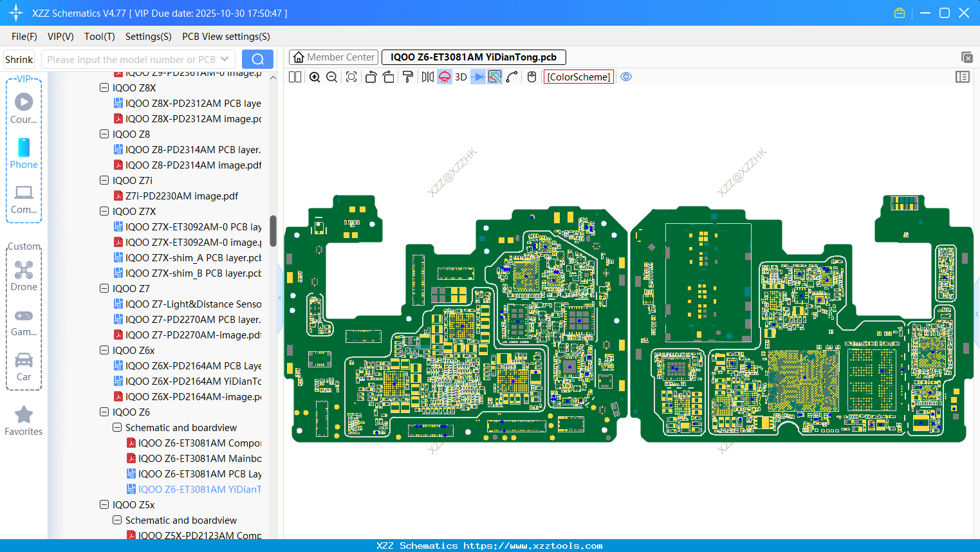The width and height of the screenshot is (980, 552).
Task: Rotate the board clockwise
Action: 389,77
